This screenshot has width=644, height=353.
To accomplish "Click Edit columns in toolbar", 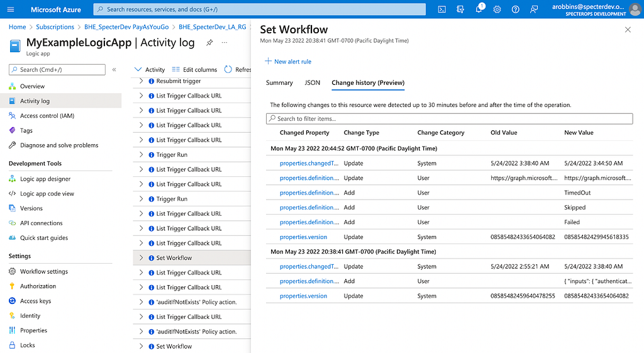I will pyautogui.click(x=195, y=69).
